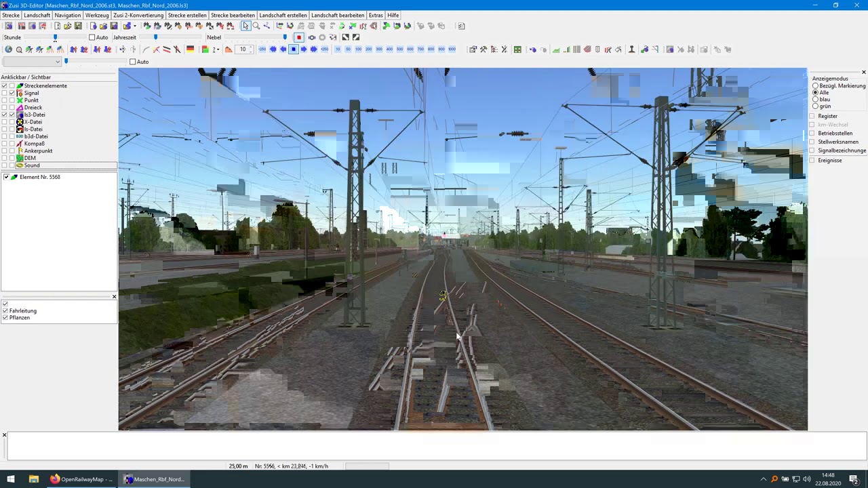868x488 pixels.
Task: Toggle Streckenelemente clickable checkbox
Action: point(4,86)
